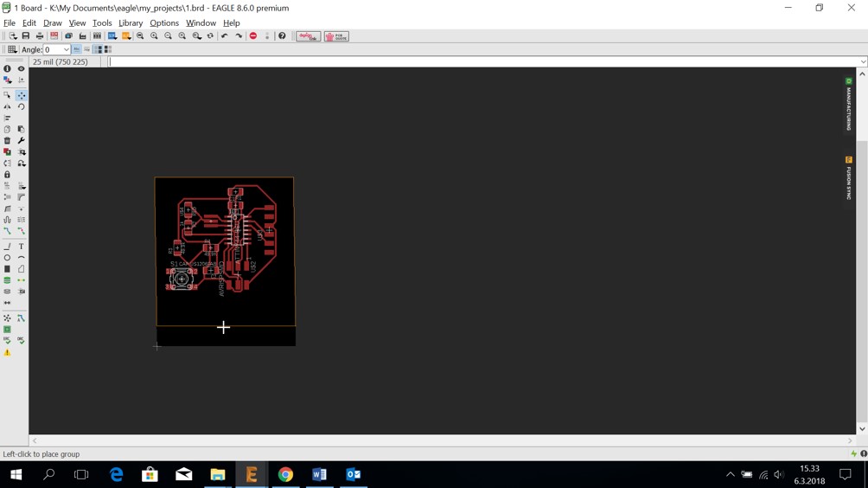Open the Grid settings dropdown icon
This screenshot has height=488, width=868.
12,49
